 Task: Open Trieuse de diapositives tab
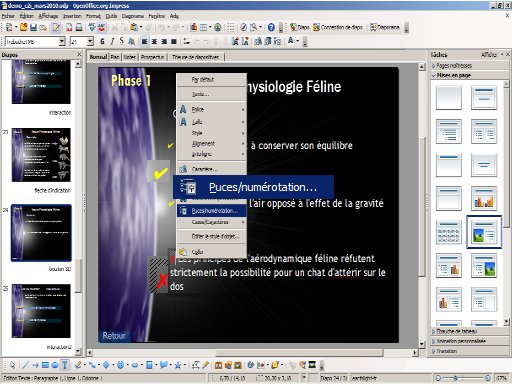coord(196,57)
